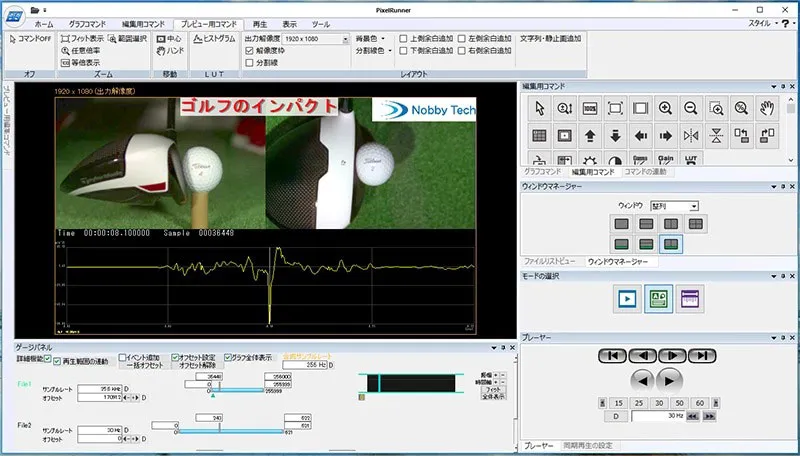
Task: Click the zoom in magnifier icon
Action: 666,108
